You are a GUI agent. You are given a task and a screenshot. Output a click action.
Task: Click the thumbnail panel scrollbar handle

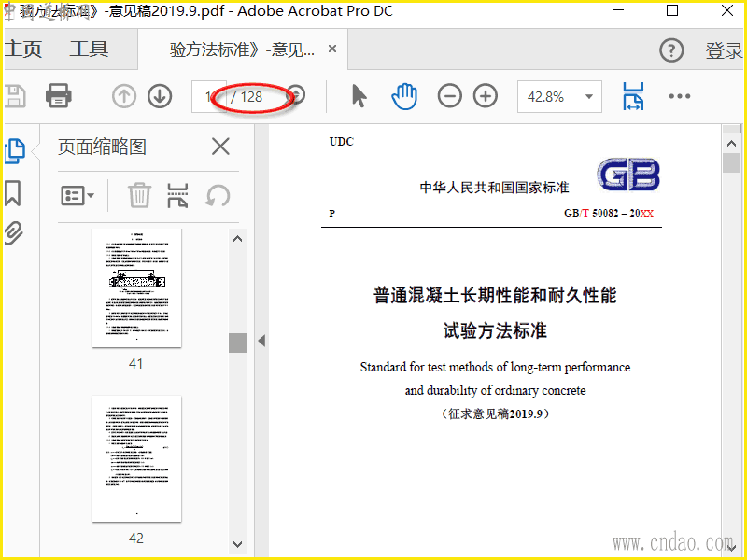(x=237, y=343)
